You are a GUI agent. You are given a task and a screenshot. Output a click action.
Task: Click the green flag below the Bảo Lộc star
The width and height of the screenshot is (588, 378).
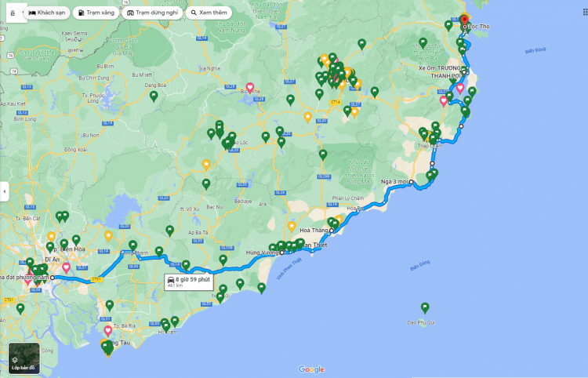[206, 184]
